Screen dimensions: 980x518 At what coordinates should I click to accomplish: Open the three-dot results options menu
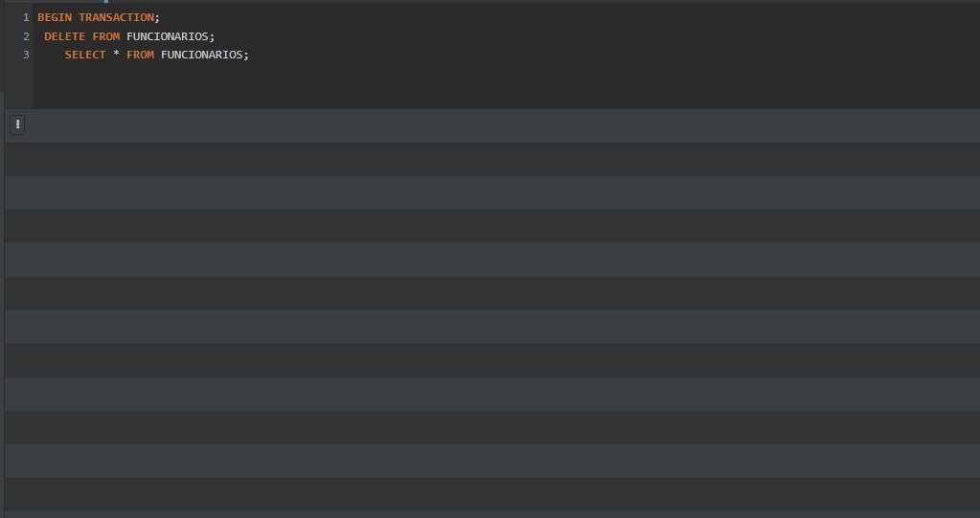[17, 125]
